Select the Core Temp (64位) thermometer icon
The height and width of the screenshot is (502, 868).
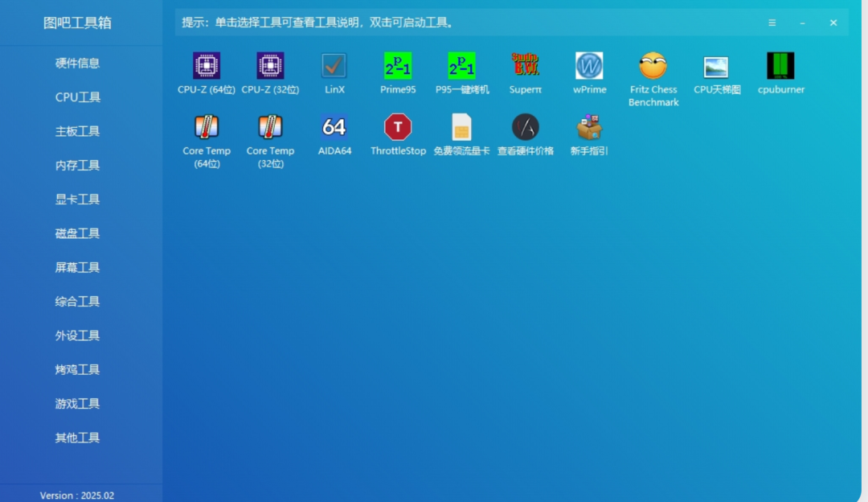pyautogui.click(x=207, y=127)
